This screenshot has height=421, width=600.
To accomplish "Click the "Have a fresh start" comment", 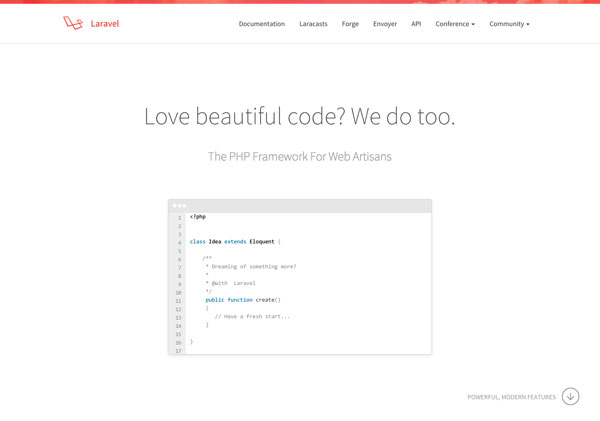I will pos(252,316).
